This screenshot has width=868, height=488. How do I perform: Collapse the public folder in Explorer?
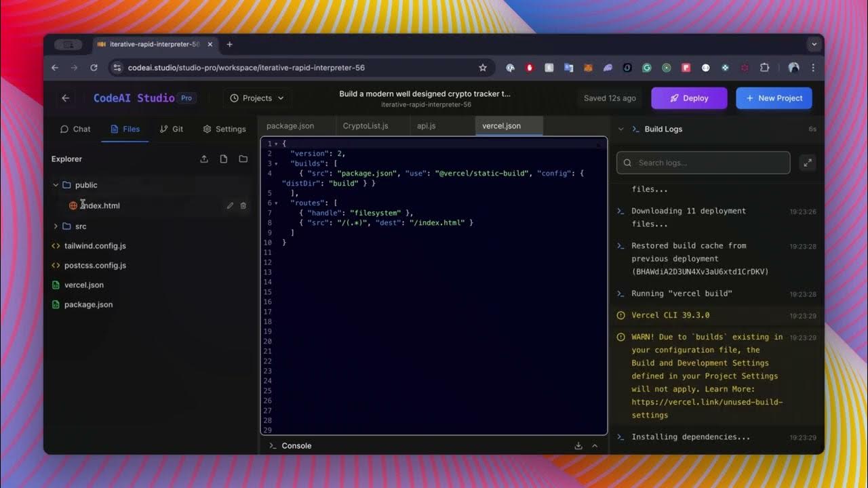click(x=56, y=184)
